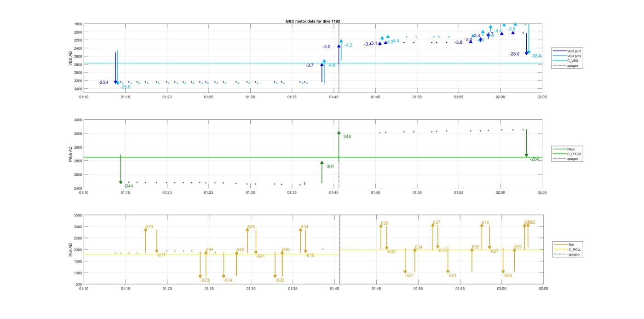Click the '-621' roll data label
Image resolution: width=644 pixels, height=319 pixels.
click(409, 275)
